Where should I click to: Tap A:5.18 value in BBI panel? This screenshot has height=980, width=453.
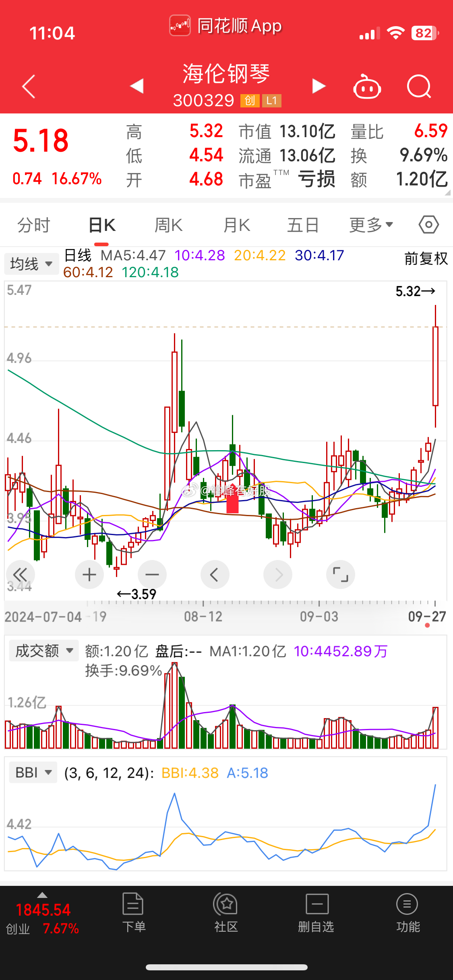pos(247,773)
